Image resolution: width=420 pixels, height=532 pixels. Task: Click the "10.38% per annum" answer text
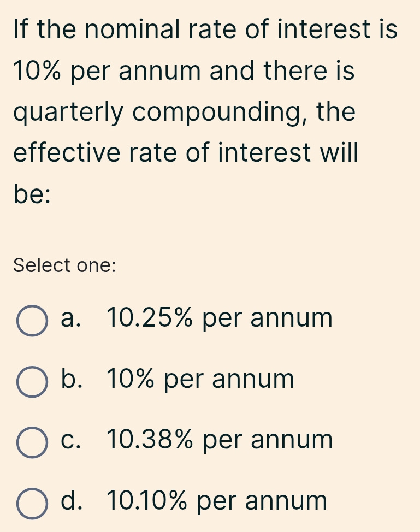pos(220,439)
